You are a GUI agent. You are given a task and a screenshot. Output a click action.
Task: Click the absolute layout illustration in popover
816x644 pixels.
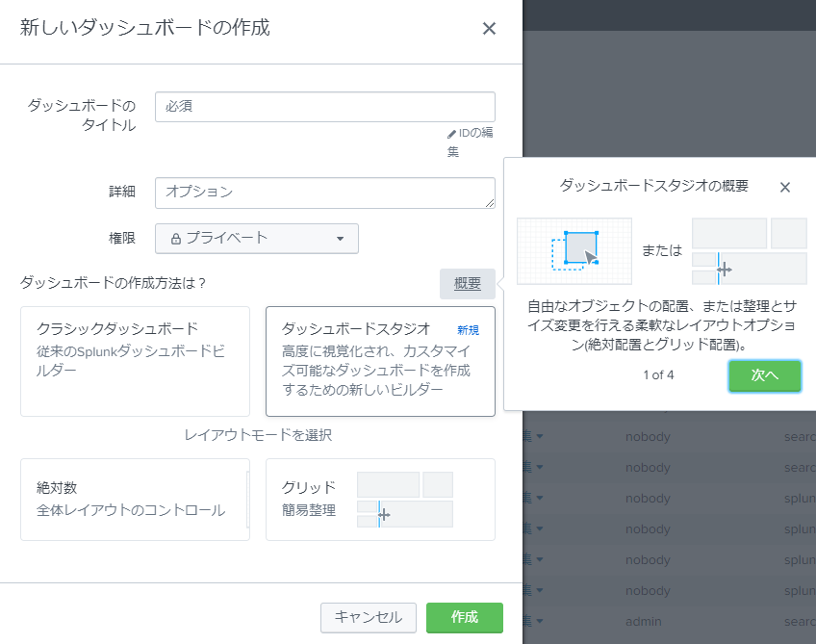(x=574, y=251)
